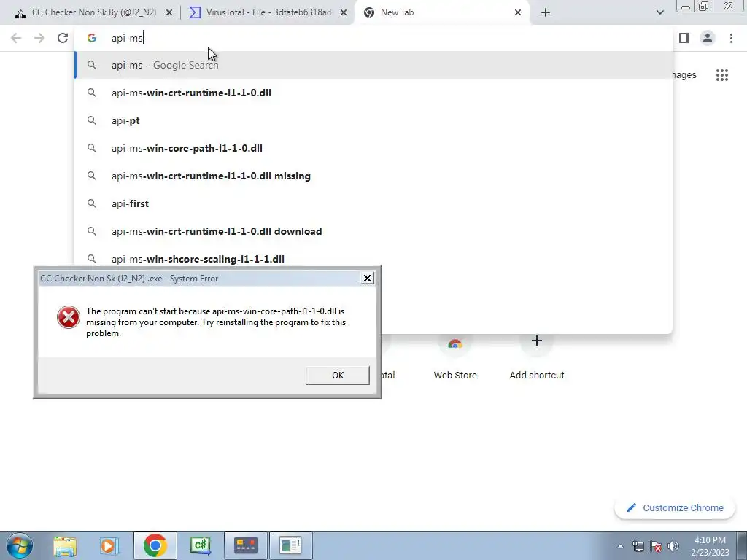Select the 'api-ms - Google Search' suggestion
Viewport: 747px width, 560px height.
pyautogui.click(x=373, y=65)
